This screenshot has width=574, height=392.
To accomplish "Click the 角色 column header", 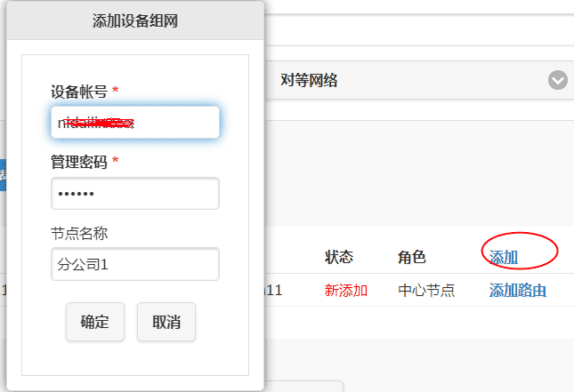I will [x=411, y=258].
